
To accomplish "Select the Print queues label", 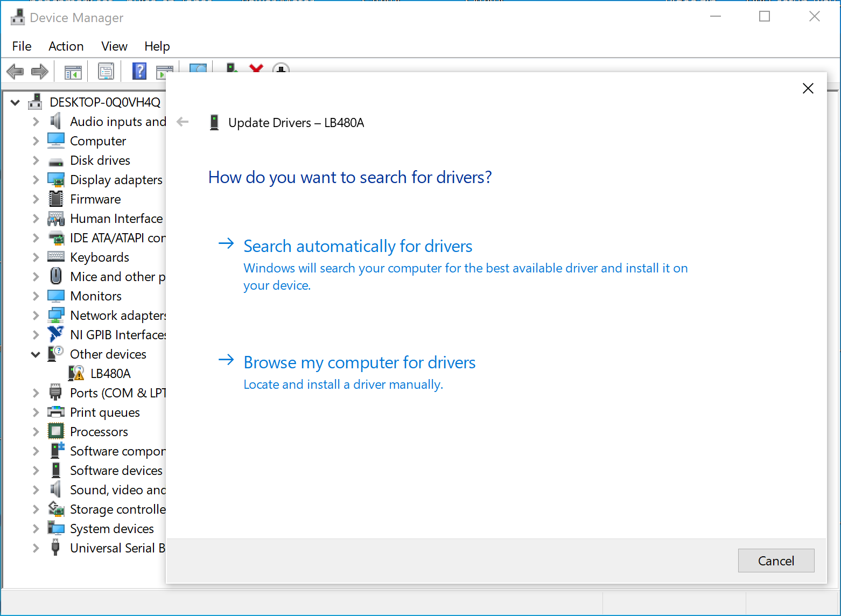I will pyautogui.click(x=105, y=412).
